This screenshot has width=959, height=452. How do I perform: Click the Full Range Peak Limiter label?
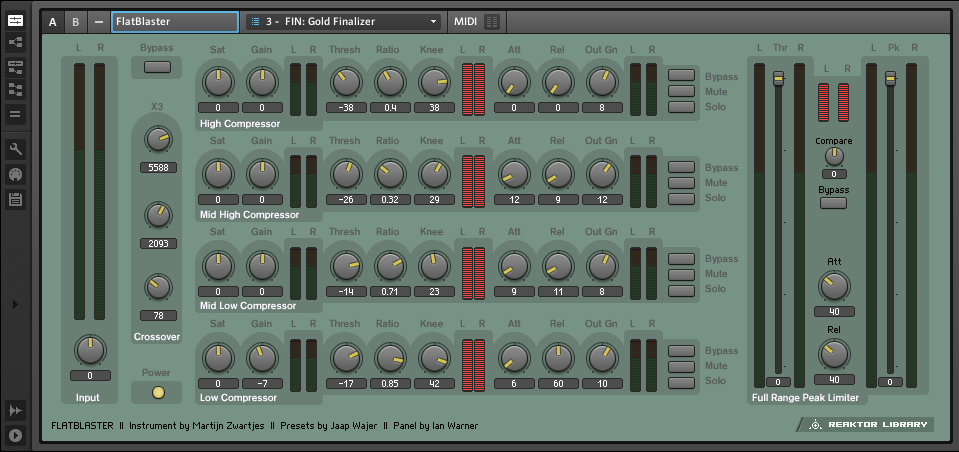(x=805, y=398)
